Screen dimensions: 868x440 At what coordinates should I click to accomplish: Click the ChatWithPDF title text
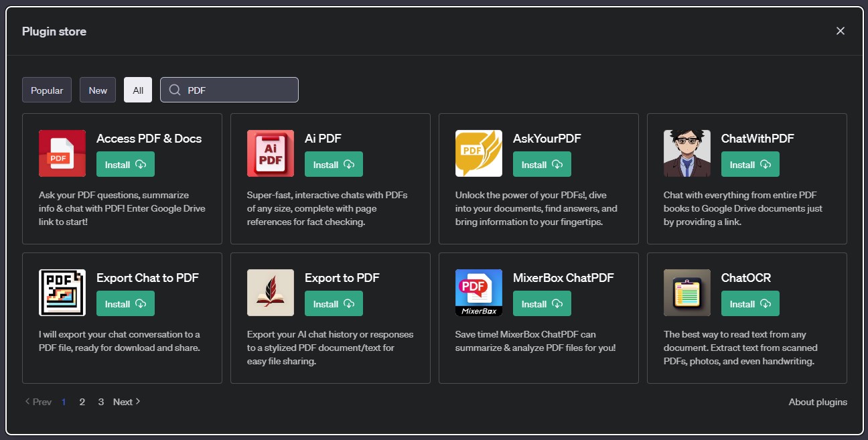pos(757,139)
